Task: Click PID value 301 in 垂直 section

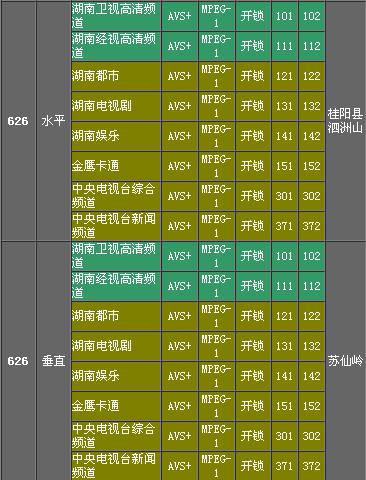Action: click(284, 436)
